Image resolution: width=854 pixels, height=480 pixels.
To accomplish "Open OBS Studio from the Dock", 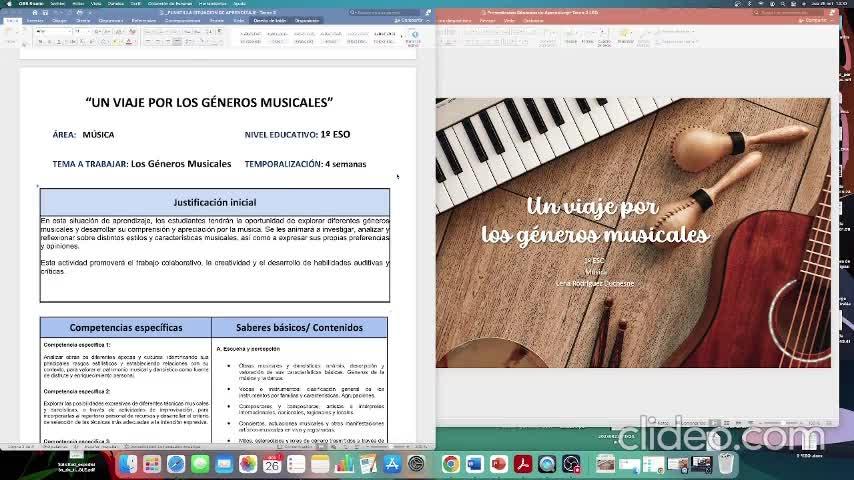I will tap(571, 464).
